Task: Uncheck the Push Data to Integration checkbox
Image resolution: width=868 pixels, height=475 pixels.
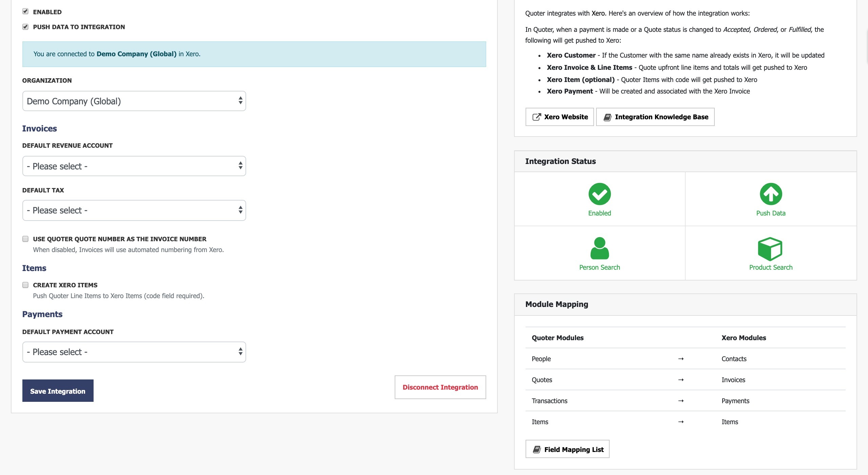Action: pos(25,26)
